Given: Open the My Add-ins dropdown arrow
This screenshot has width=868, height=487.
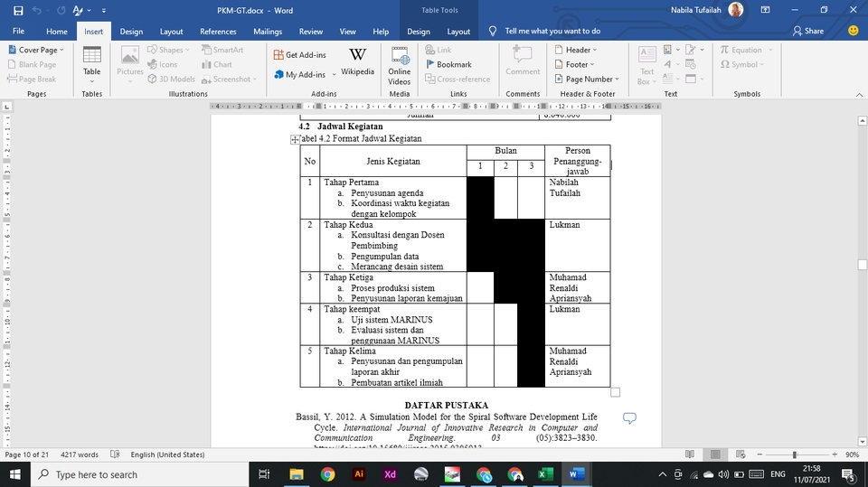Looking at the screenshot, I should (334, 74).
